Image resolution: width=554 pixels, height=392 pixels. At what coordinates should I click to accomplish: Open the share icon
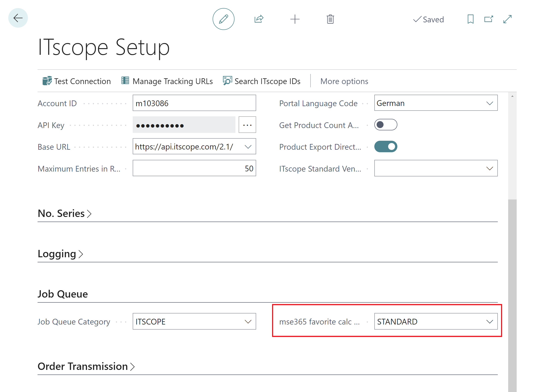[x=259, y=19]
